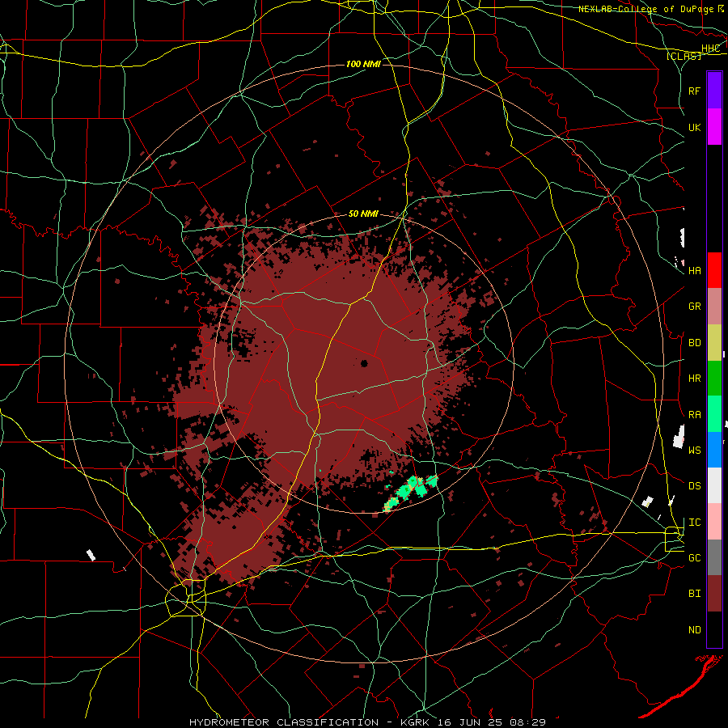The height and width of the screenshot is (728, 728).
Task: Pick the mint green RA legend swatch
Action: pyautogui.click(x=714, y=414)
